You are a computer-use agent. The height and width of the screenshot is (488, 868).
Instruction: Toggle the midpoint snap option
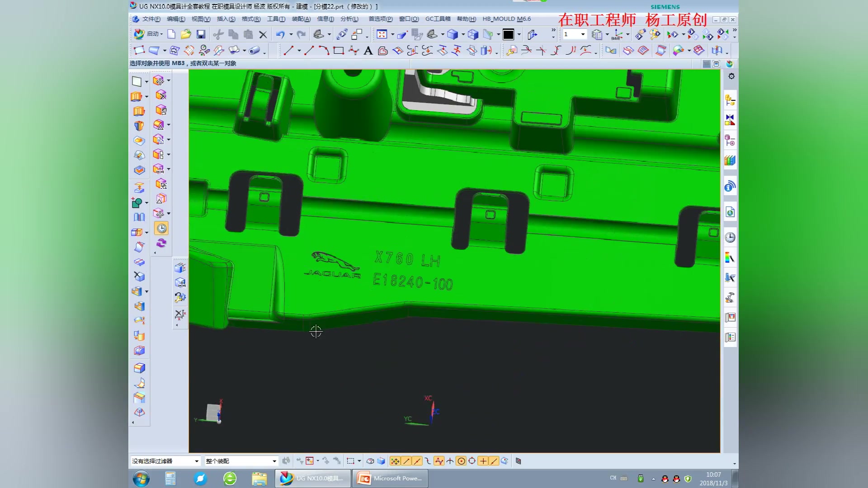tap(417, 461)
